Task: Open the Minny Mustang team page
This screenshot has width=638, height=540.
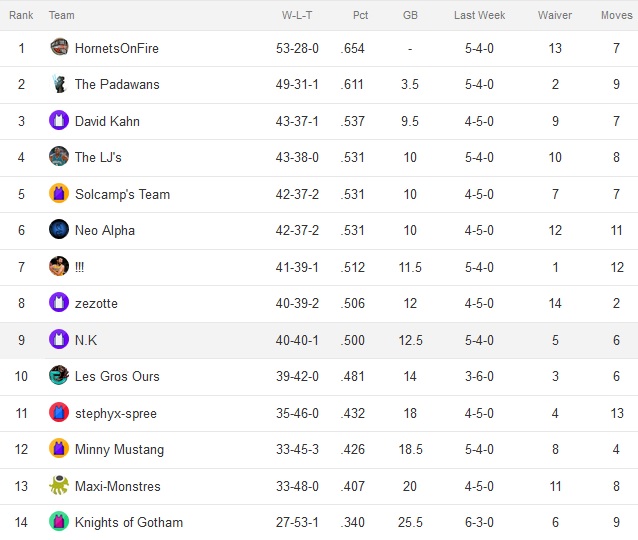Action: 119,449
